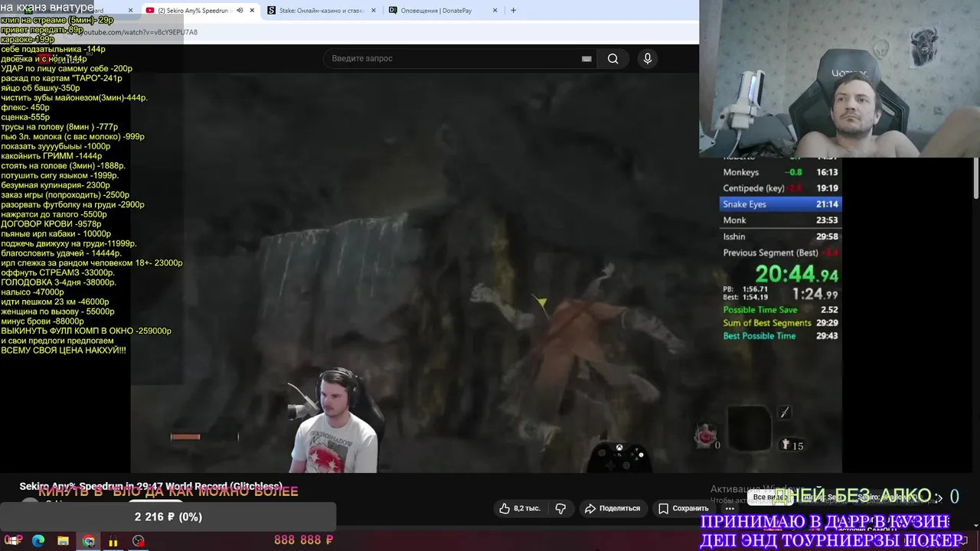
Task: Open File Explorer from the taskbar
Action: [63, 541]
